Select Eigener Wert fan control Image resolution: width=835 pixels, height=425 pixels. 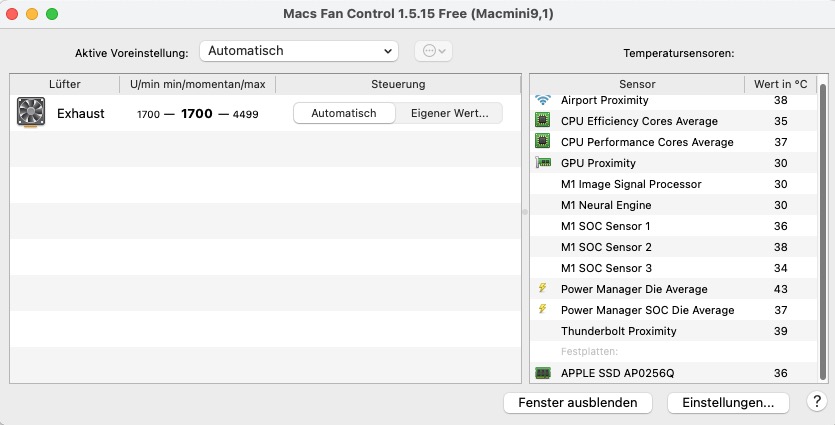coord(449,113)
